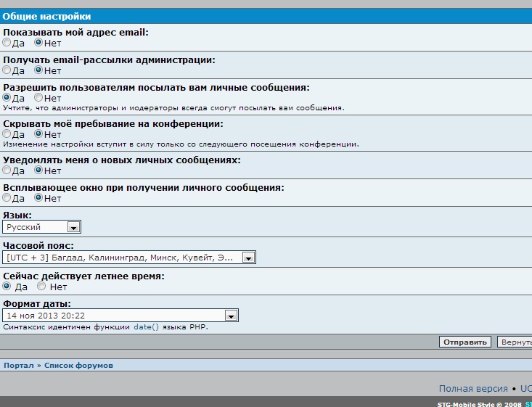Select 'Да' for summer time currently active
The image size is (532, 407).
[7, 287]
